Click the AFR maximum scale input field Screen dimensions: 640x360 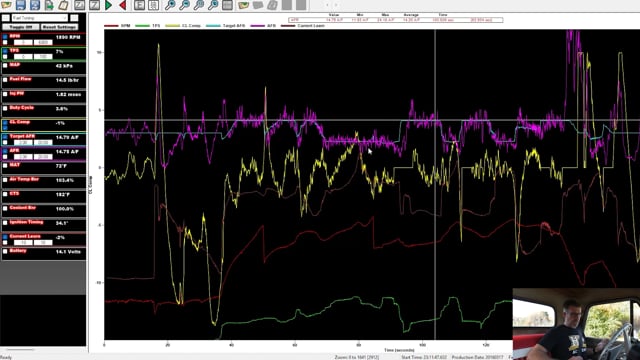click(43, 157)
